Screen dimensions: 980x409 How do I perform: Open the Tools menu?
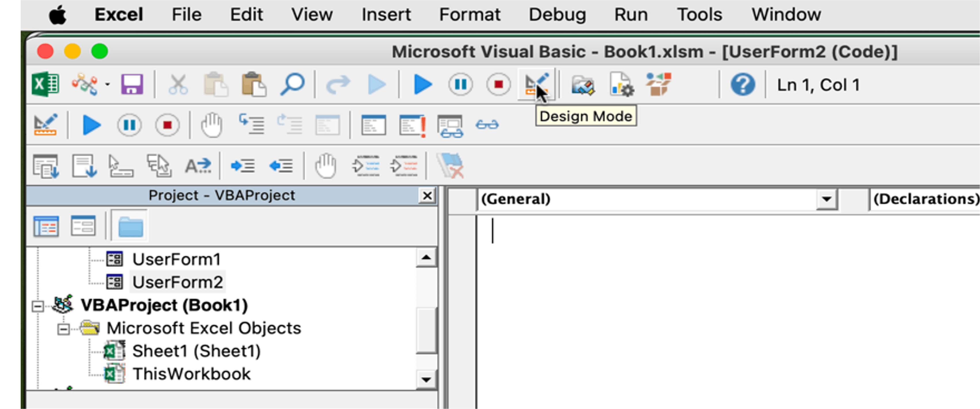point(699,14)
